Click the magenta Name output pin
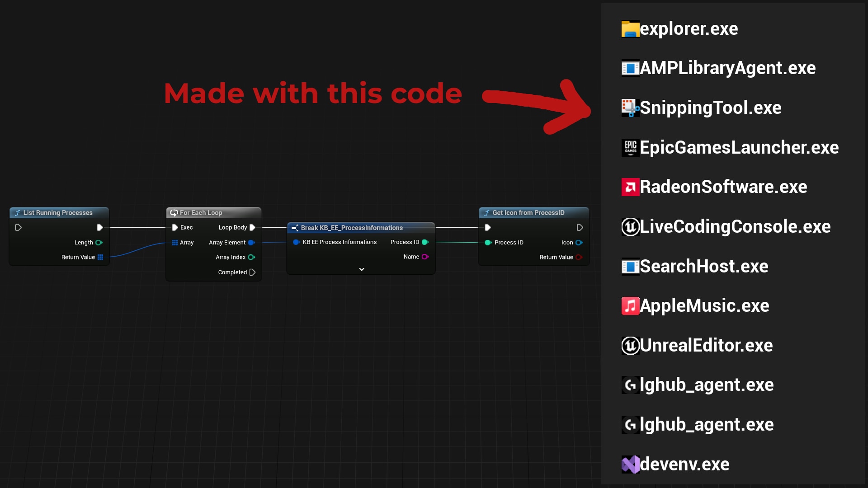This screenshot has width=868, height=488. point(425,257)
